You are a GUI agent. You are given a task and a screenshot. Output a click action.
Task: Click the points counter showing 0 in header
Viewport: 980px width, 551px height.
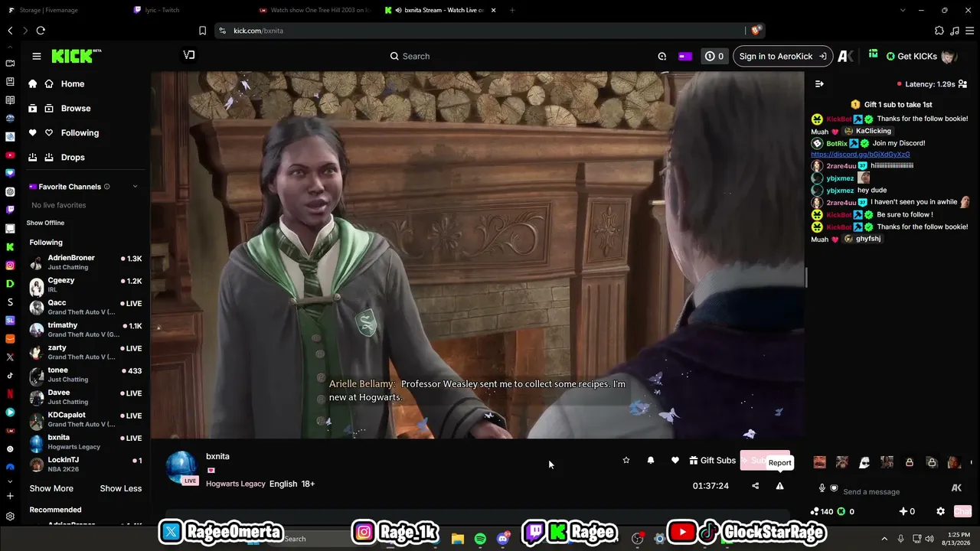coord(714,56)
